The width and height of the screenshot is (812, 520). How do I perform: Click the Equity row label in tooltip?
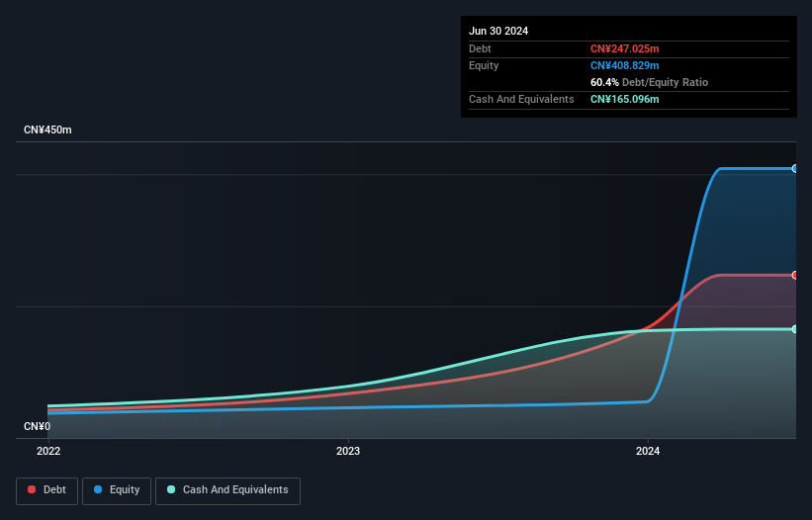point(484,65)
